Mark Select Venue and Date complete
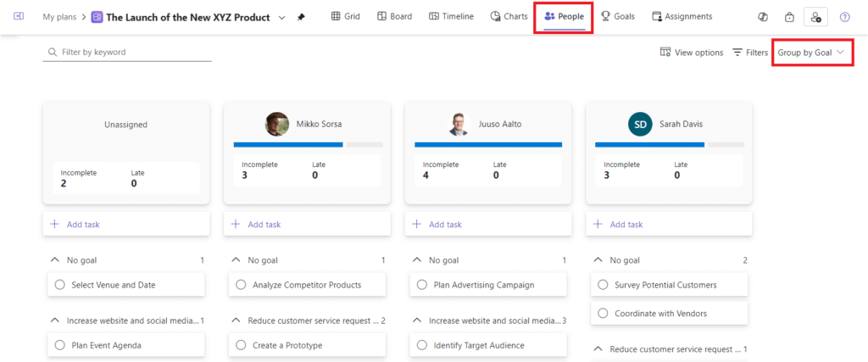This screenshot has width=868, height=362. 60,285
